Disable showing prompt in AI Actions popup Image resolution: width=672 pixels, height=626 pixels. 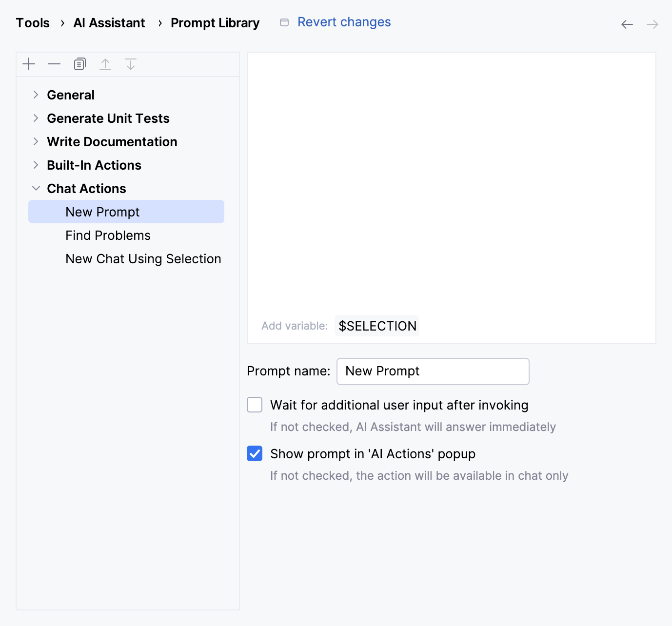tap(254, 454)
